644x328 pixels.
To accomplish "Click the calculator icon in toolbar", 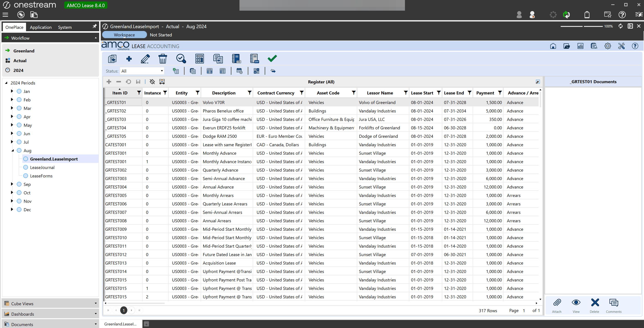I will (199, 59).
